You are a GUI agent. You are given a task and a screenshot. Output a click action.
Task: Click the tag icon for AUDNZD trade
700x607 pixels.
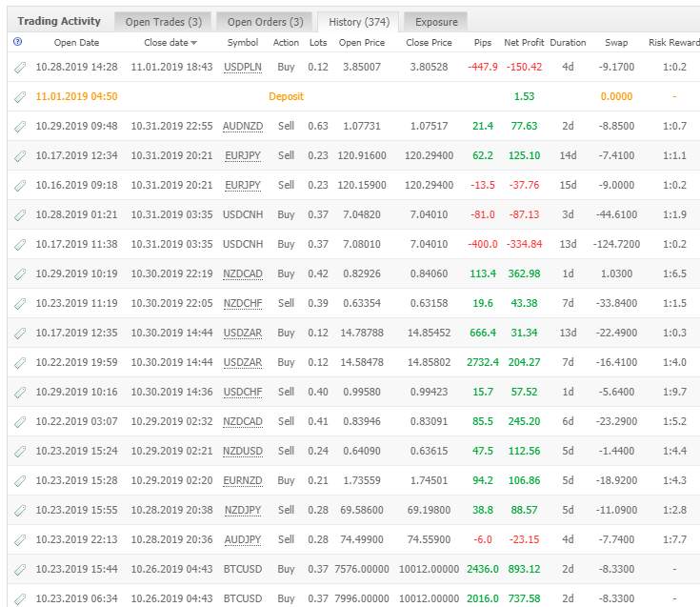tap(20, 127)
